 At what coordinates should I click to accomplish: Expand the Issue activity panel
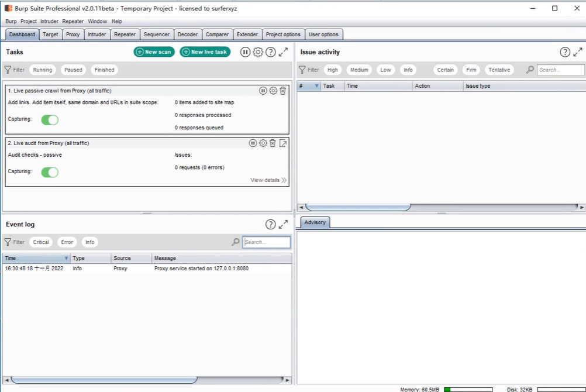point(578,52)
